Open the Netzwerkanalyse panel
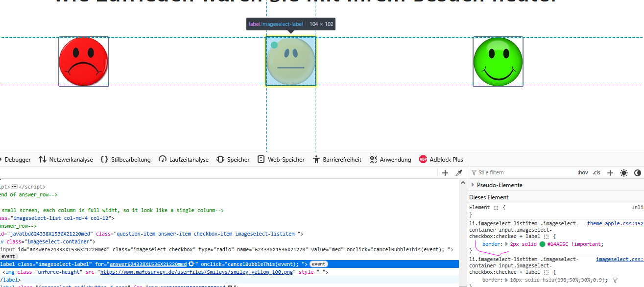Screen dimensions: 644x287 [x=66, y=160]
